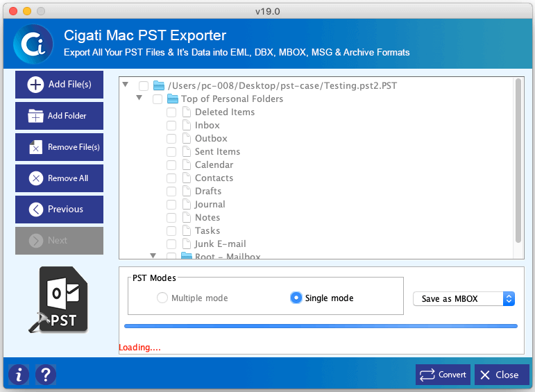Click the Inbox page icon

pyautogui.click(x=186, y=125)
